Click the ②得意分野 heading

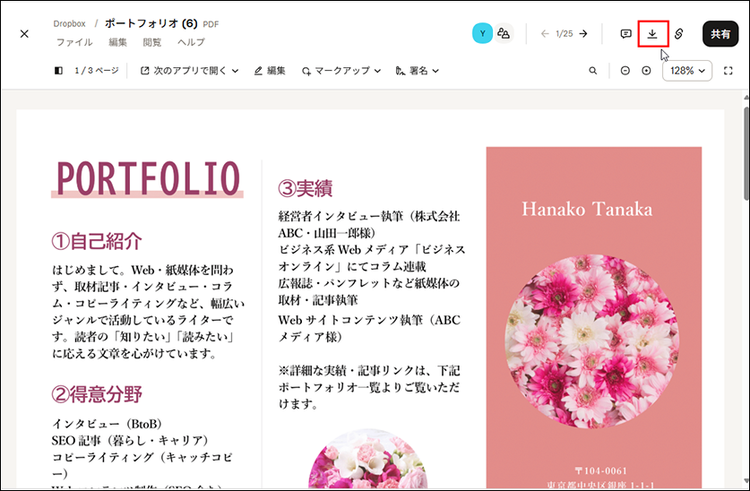97,394
